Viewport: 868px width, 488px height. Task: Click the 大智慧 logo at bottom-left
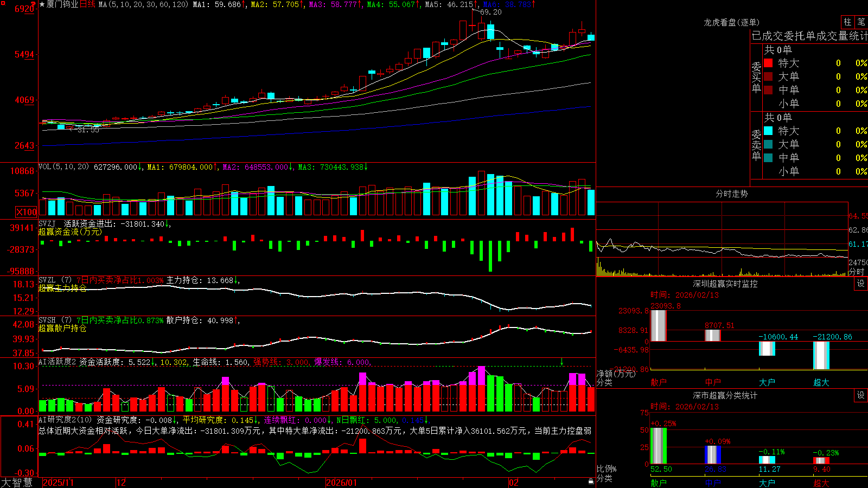17,482
